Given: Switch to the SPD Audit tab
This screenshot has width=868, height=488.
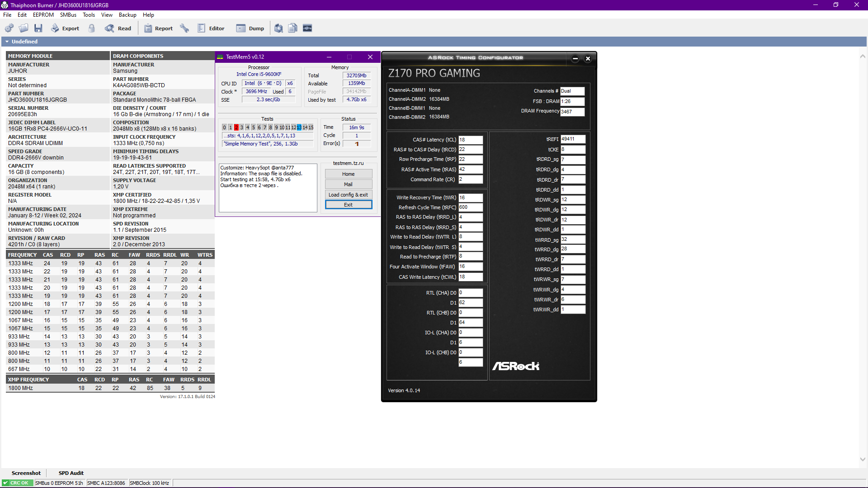Looking at the screenshot, I should tap(71, 473).
